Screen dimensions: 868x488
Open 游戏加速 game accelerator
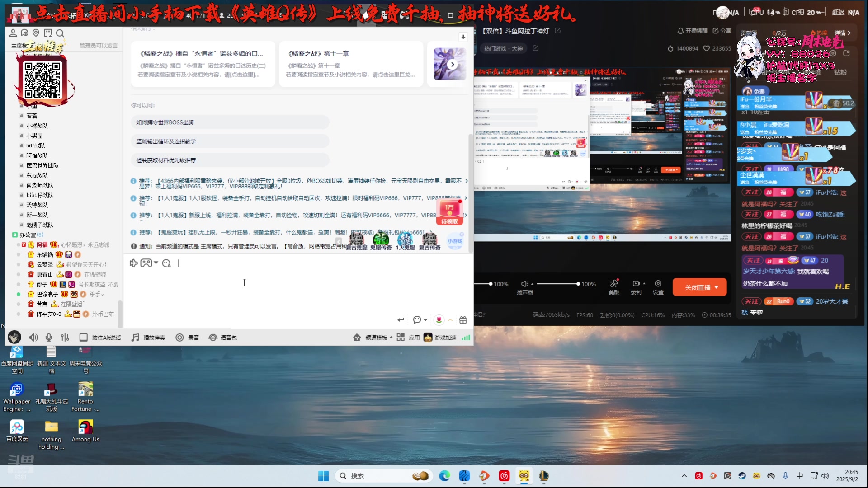pyautogui.click(x=440, y=338)
